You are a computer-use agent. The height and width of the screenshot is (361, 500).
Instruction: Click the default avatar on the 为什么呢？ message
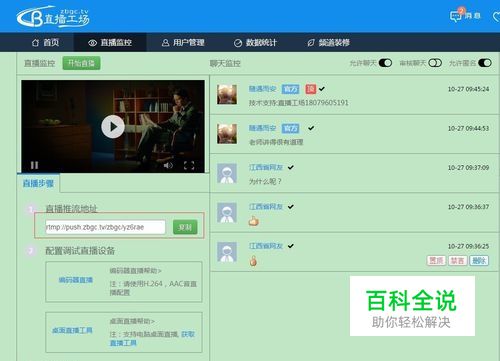coord(227,173)
